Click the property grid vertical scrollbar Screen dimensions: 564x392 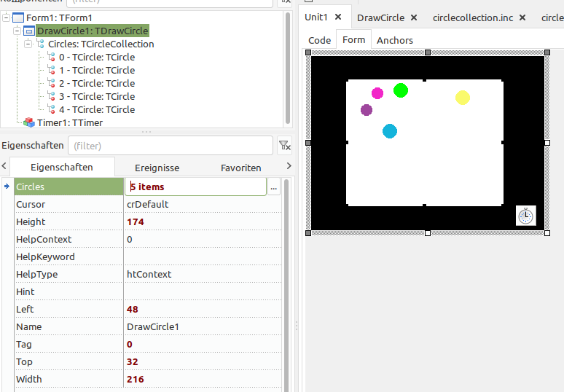286,284
